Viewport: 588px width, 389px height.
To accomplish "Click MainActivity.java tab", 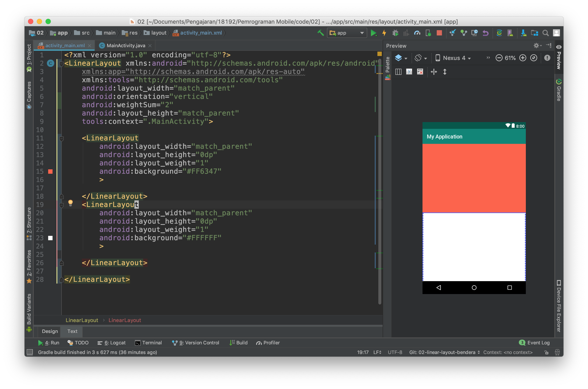I will (125, 45).
